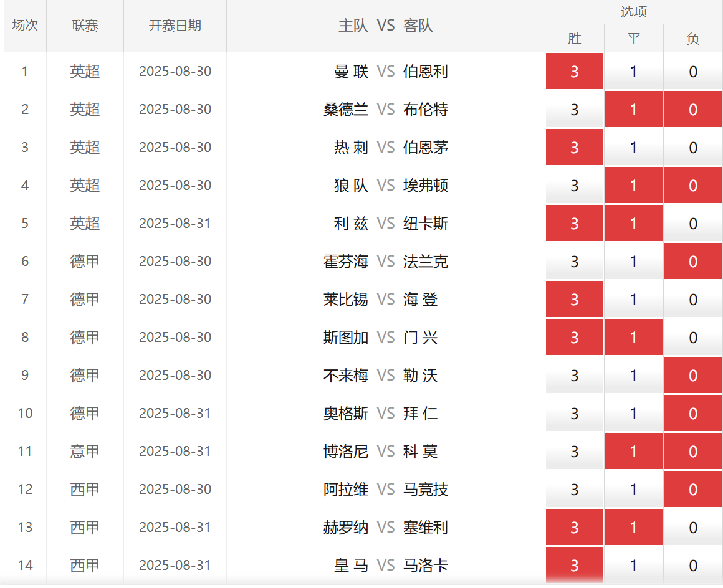Click the 联赛 column header
Image resolution: width=723 pixels, height=588 pixels.
click(x=85, y=26)
